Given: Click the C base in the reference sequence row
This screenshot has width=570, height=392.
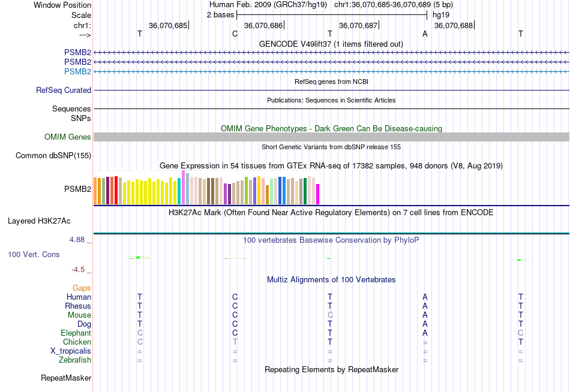Looking at the screenshot, I should 235,34.
